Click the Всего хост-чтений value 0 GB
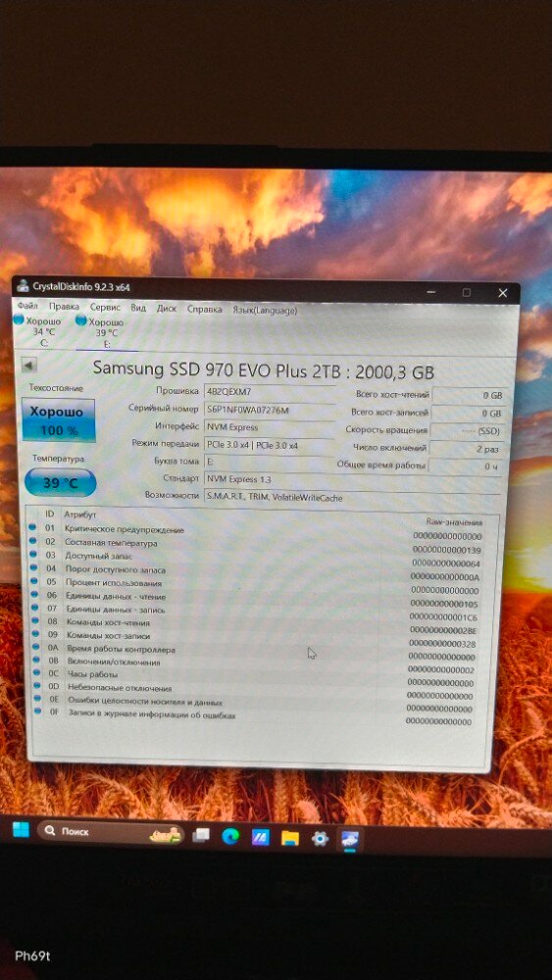 (469, 395)
